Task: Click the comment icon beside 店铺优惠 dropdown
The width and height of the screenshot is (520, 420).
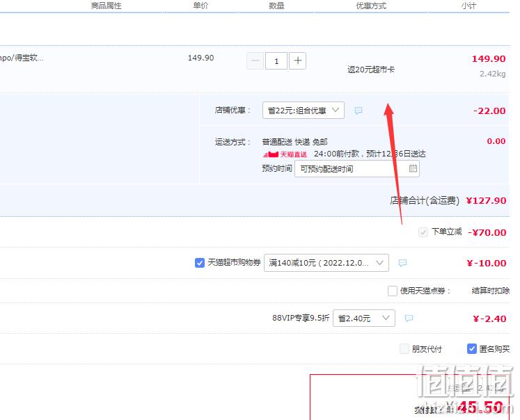Action: tap(359, 111)
